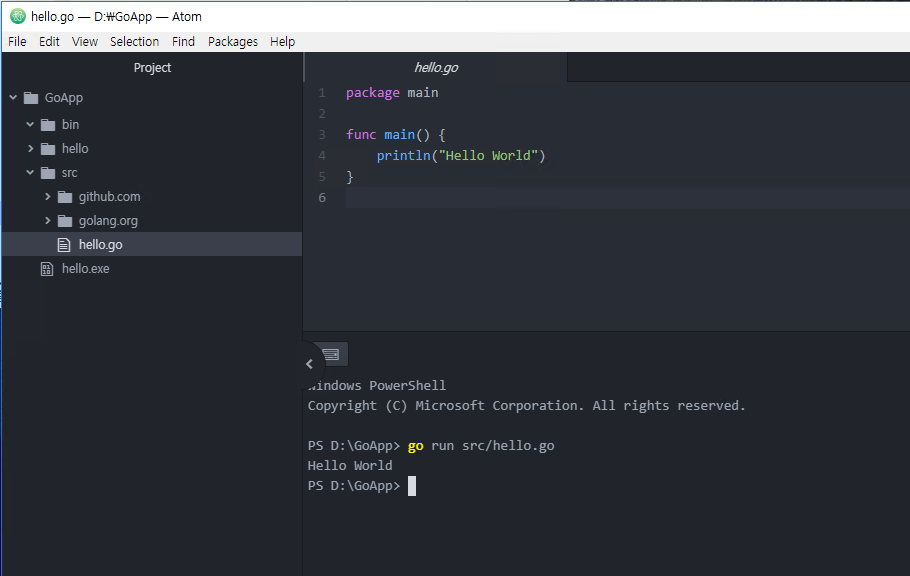Click the Project panel header
910x576 pixels.
click(152, 68)
